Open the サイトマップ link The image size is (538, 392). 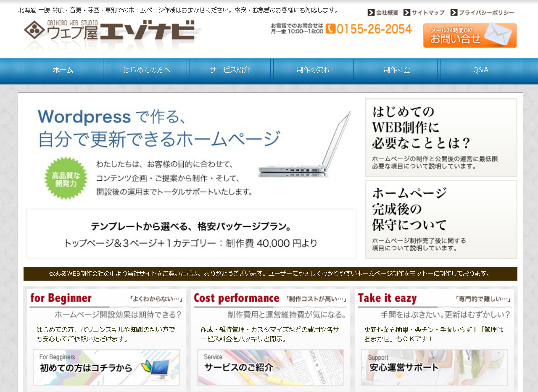click(424, 13)
